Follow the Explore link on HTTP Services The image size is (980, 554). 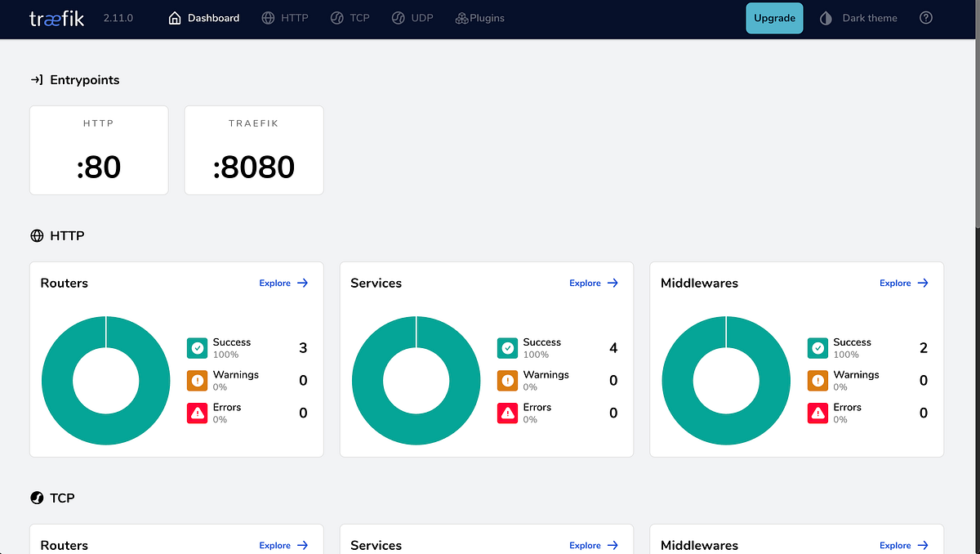pos(594,283)
